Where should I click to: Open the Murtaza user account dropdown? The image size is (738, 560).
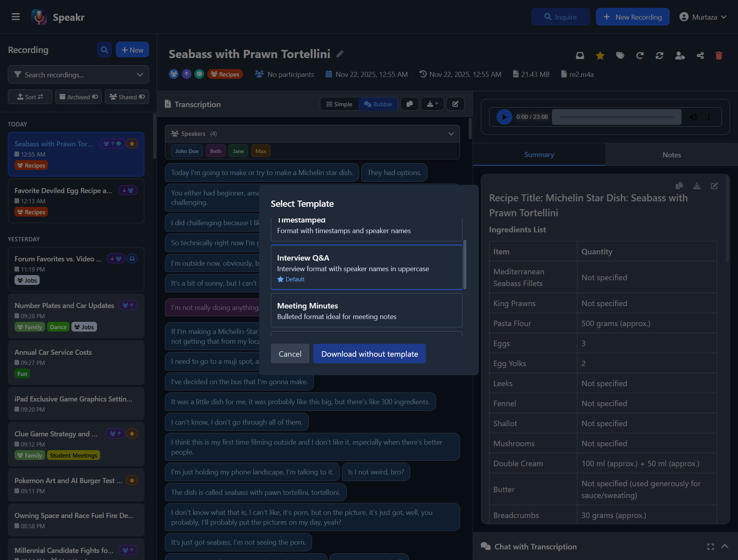pos(703,17)
